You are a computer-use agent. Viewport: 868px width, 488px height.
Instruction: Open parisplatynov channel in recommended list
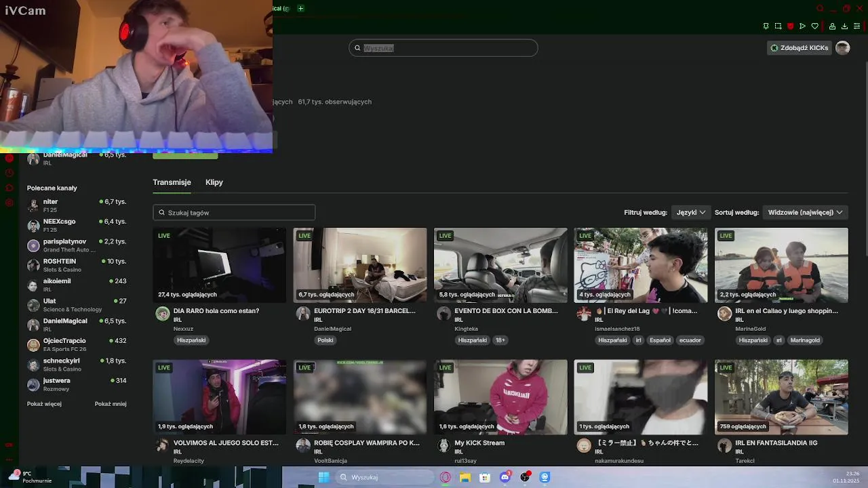coord(77,245)
